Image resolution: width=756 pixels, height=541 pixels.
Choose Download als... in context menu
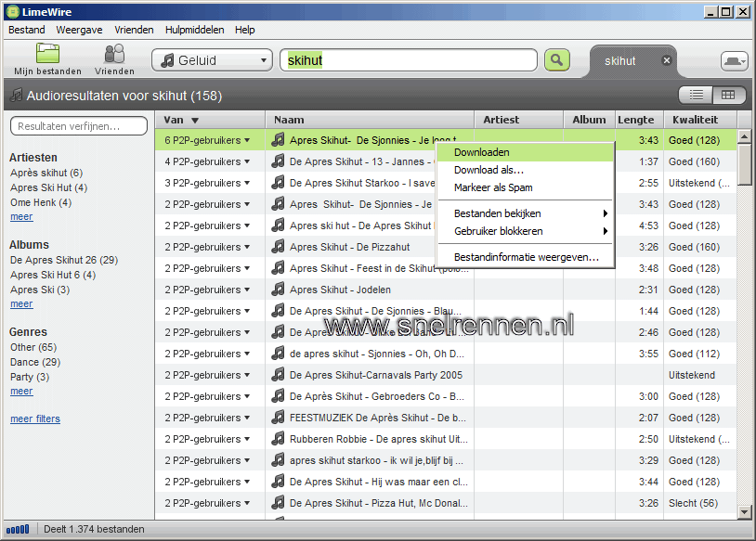pyautogui.click(x=526, y=170)
